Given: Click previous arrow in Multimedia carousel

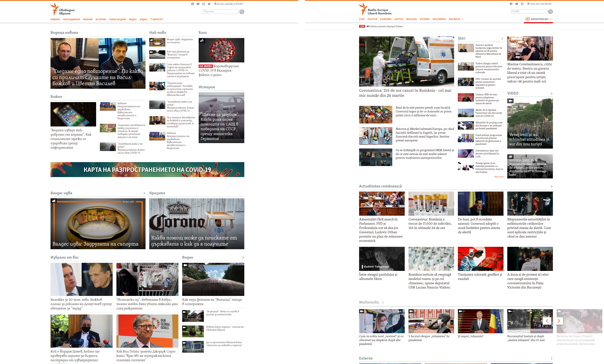Looking at the screenshot, I should click(547, 321).
